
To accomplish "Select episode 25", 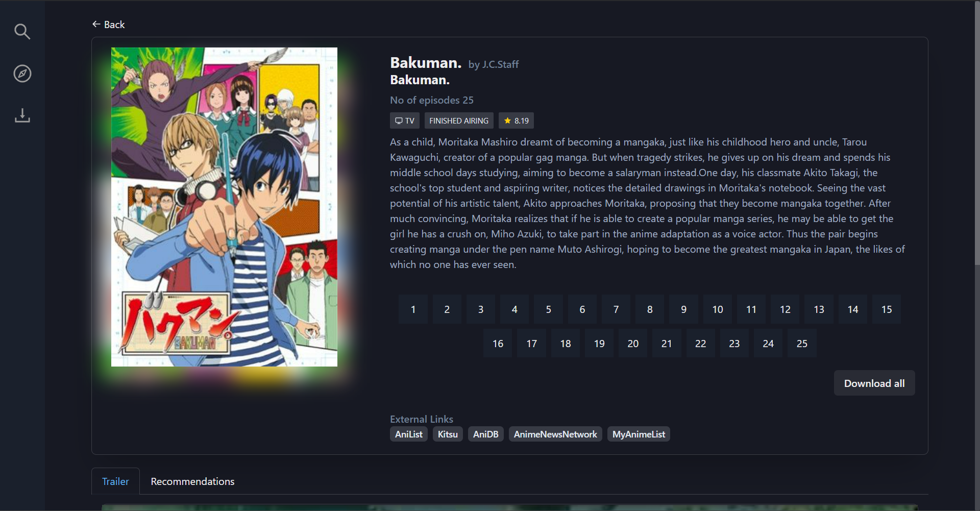I will click(802, 343).
